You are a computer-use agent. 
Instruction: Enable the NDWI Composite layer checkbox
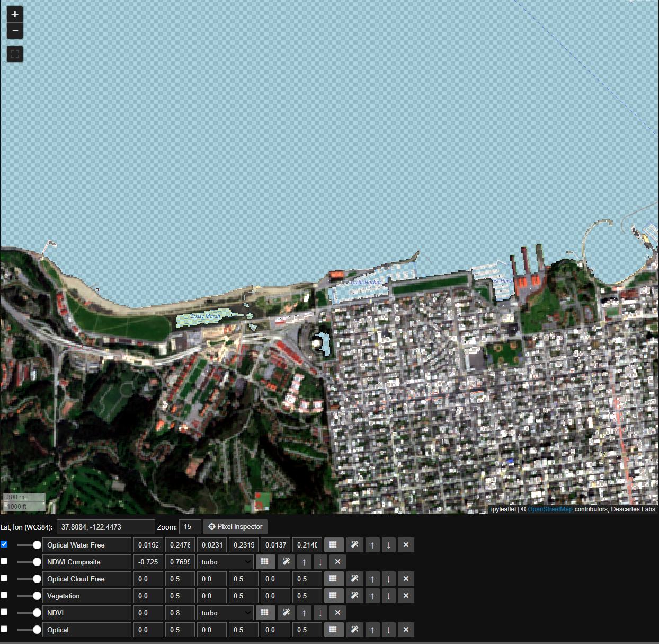click(4, 561)
